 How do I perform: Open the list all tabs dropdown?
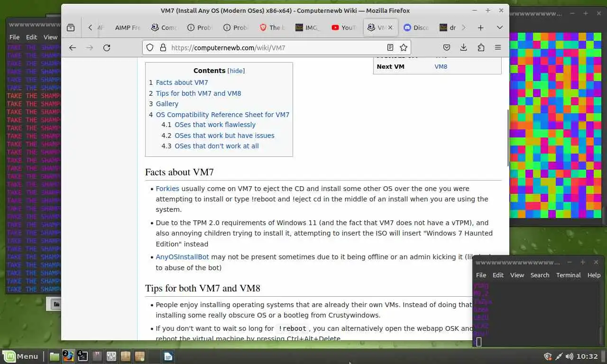pos(499,27)
